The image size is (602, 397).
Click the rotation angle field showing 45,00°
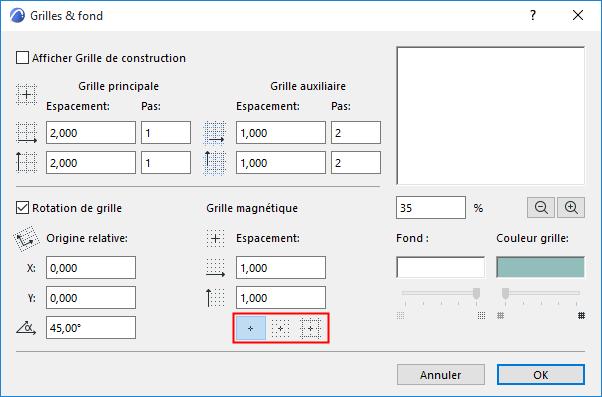tap(91, 328)
